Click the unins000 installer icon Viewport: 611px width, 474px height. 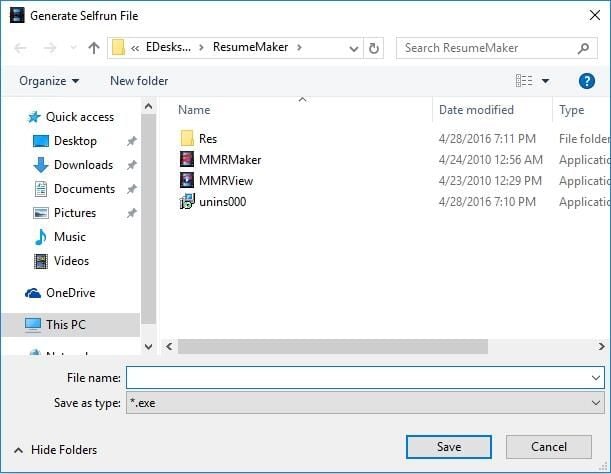187,201
